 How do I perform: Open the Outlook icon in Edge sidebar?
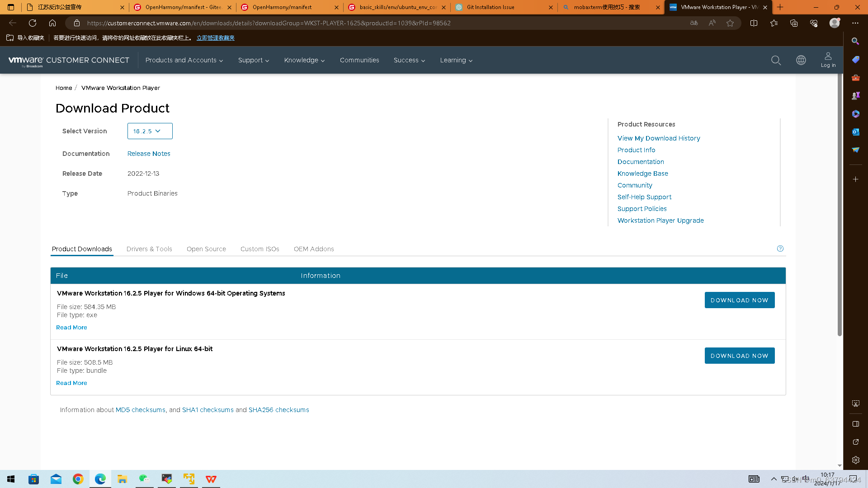click(855, 132)
